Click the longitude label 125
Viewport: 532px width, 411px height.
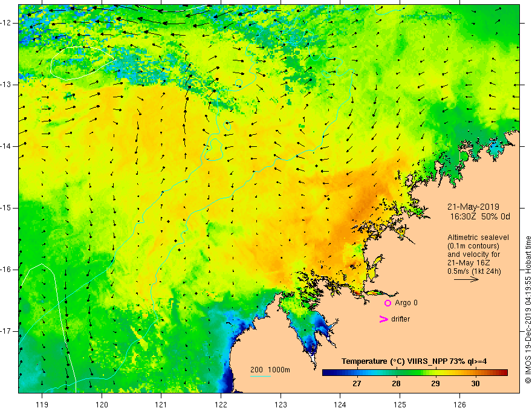[x=400, y=404]
